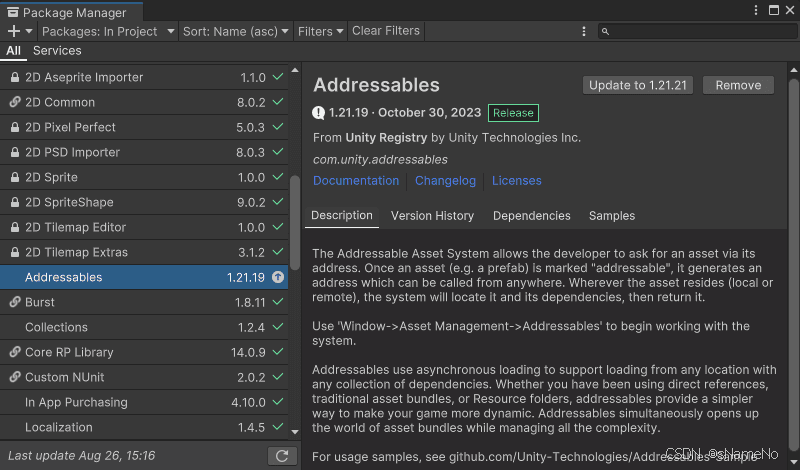Select the 2D PSD Importer package
The width and height of the screenshot is (800, 470).
pos(144,152)
